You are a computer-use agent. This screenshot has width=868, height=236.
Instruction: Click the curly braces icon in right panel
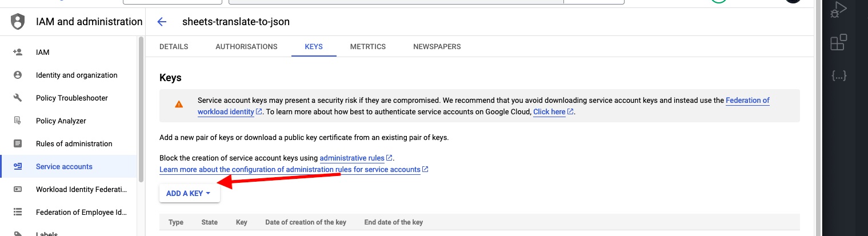(x=838, y=75)
